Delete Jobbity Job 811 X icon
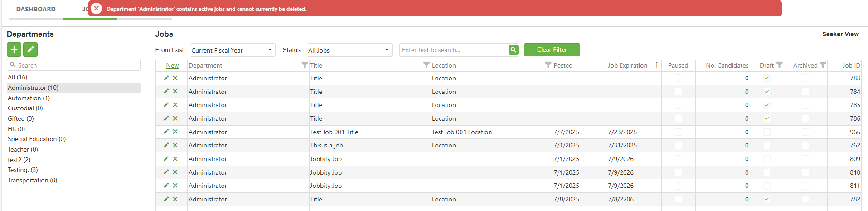The height and width of the screenshot is (211, 868). tap(175, 186)
